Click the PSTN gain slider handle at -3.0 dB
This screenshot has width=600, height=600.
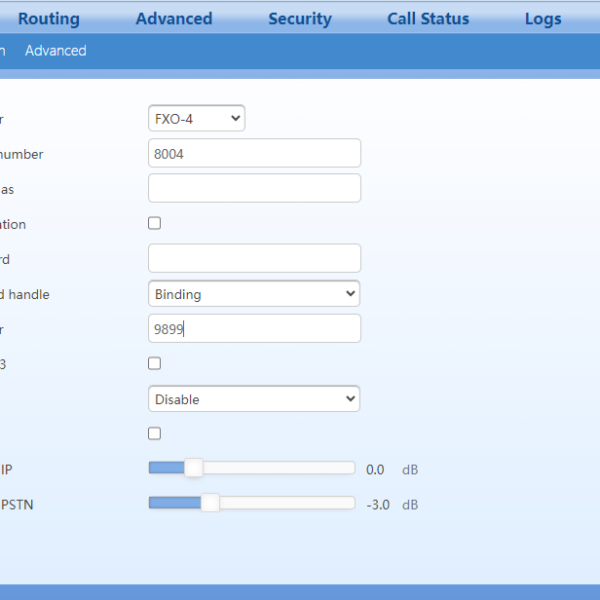pyautogui.click(x=210, y=503)
